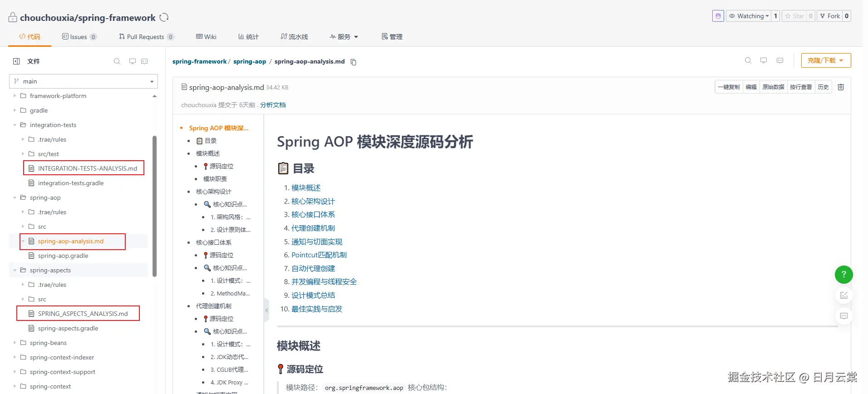The width and height of the screenshot is (868, 394).
Task: Expand the spring-context-indexer folder
Action: (x=15, y=357)
